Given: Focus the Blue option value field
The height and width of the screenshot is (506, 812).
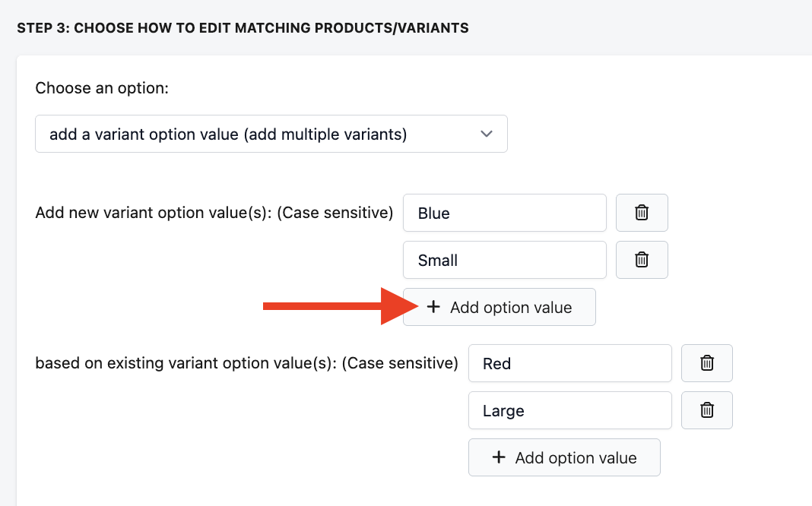Looking at the screenshot, I should 505,213.
